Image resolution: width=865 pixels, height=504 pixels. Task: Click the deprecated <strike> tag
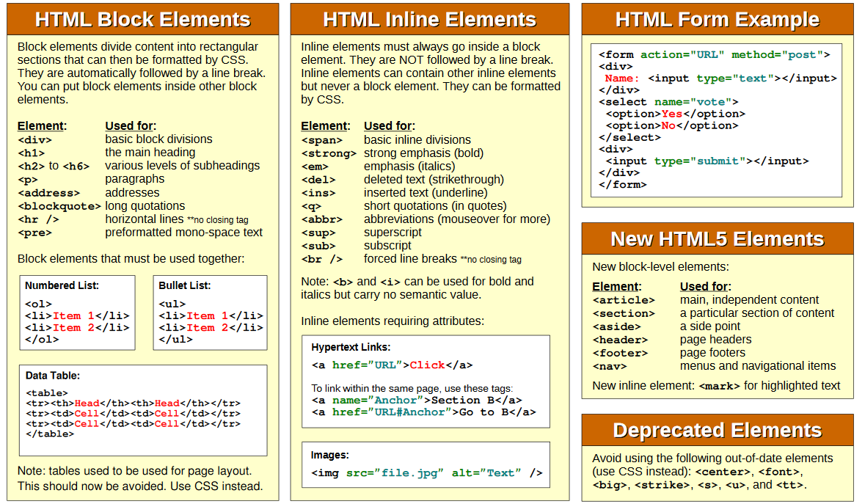tap(662, 485)
